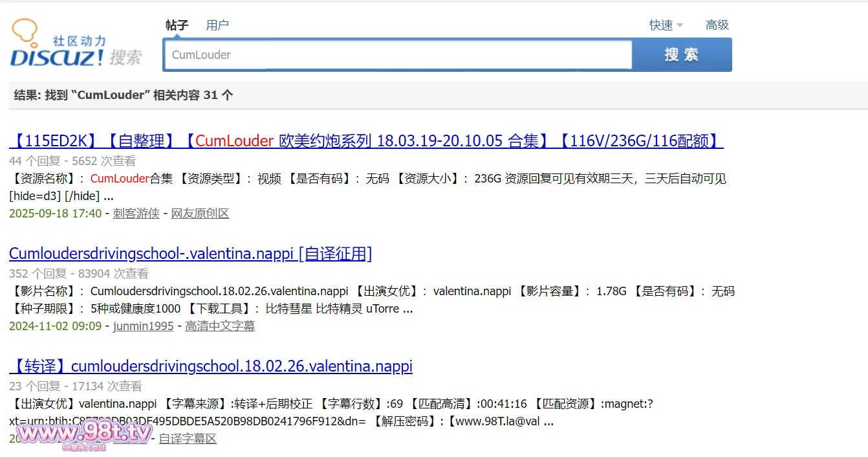Click the text 44 个回复 - 5652 次查看
The width and height of the screenshot is (868, 457).
72,161
